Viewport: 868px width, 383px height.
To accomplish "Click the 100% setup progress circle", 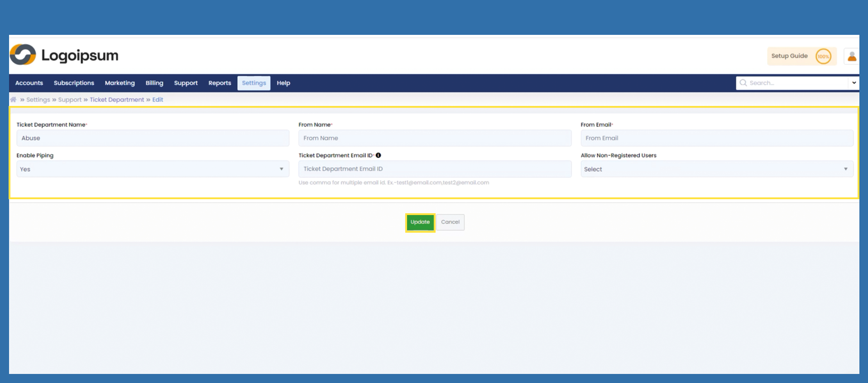I will click(823, 57).
